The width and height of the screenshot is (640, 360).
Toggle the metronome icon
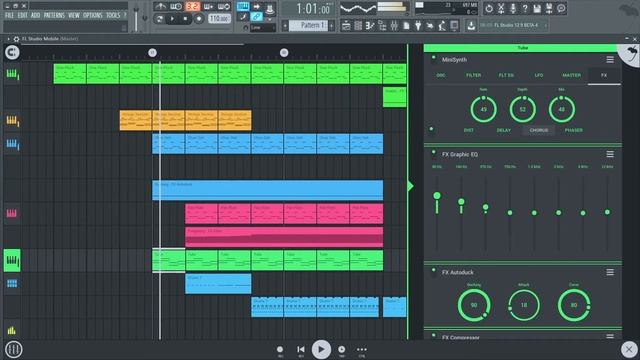coord(160,7)
